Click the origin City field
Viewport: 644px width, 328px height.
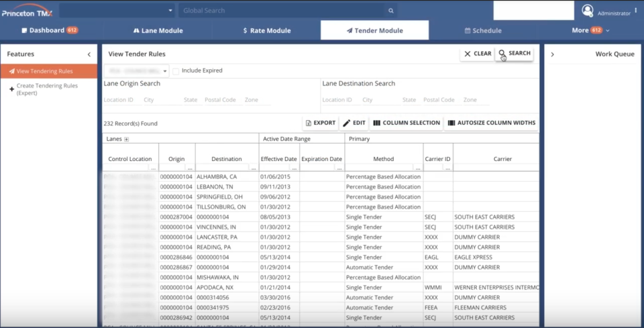pyautogui.click(x=162, y=100)
